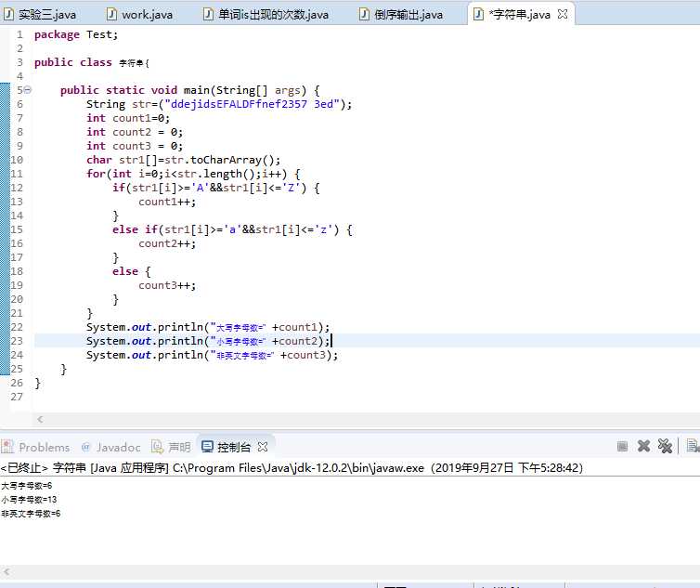Click editor horizontal scrollbar left arrow

(40, 419)
